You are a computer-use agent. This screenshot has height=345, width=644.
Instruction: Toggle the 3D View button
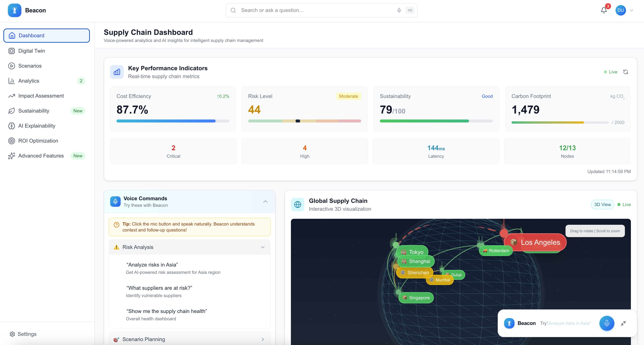(602, 205)
